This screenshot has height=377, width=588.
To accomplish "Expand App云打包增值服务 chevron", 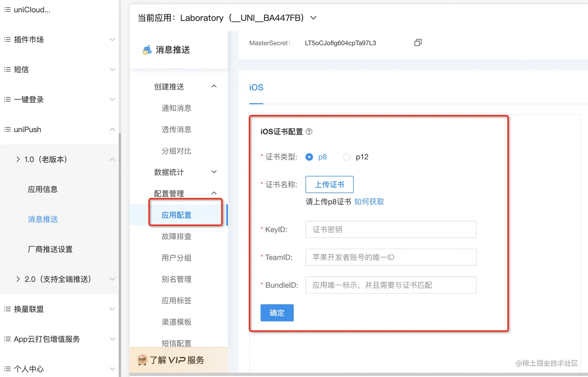I will [x=112, y=339].
